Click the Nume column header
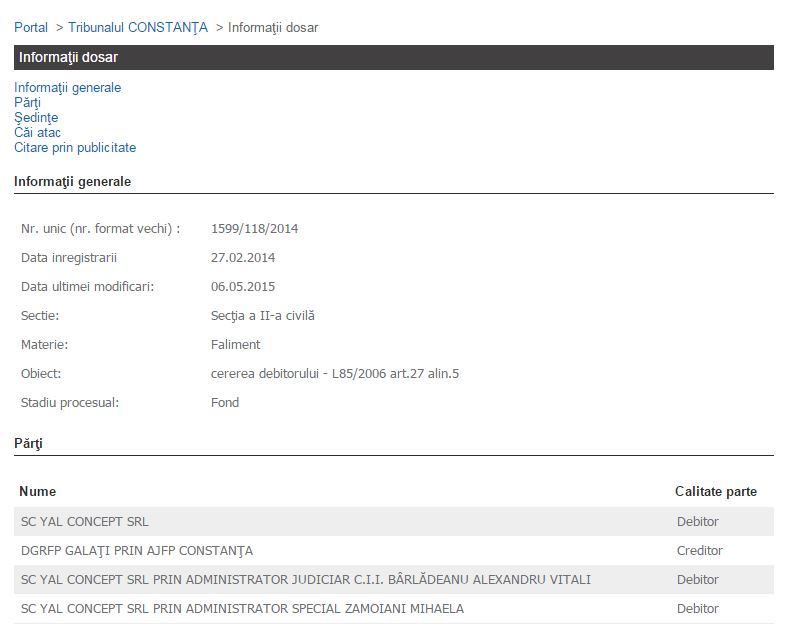Viewport: 792px width, 624px height. [38, 492]
